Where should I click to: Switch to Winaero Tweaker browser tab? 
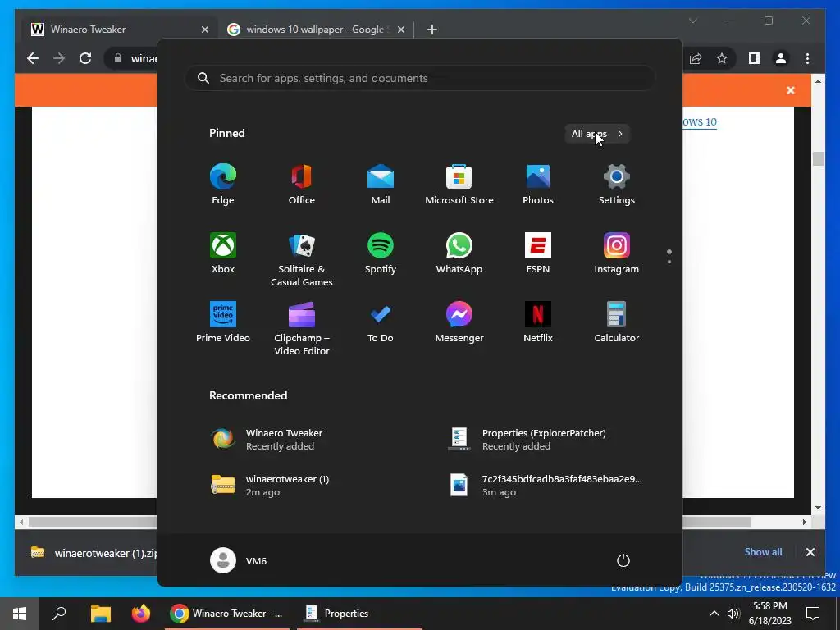tap(120, 30)
